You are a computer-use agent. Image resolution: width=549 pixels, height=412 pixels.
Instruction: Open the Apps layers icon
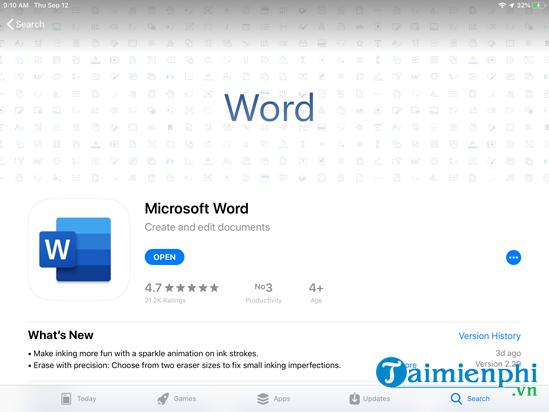point(263,399)
